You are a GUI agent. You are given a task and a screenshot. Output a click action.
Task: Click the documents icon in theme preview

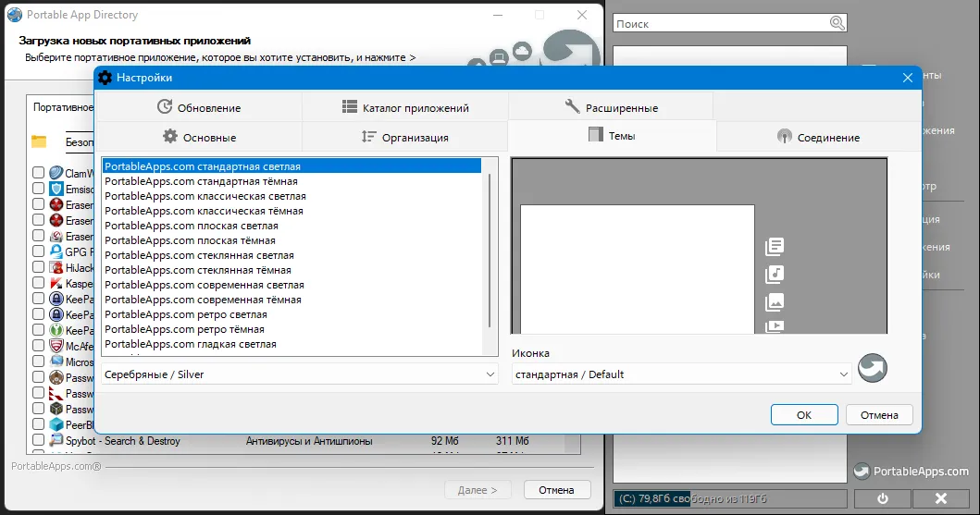tap(775, 247)
